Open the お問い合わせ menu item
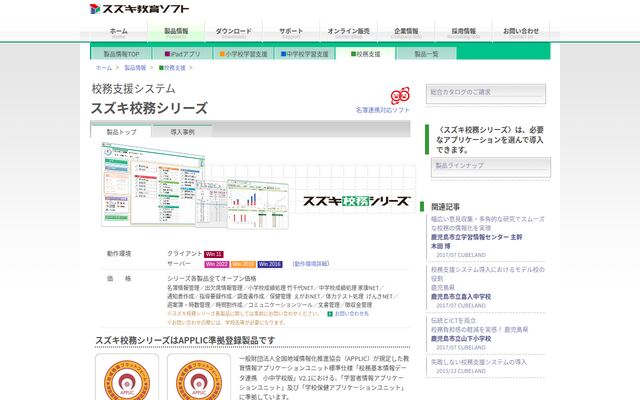Image resolution: width=640 pixels, height=400 pixels. (x=521, y=33)
